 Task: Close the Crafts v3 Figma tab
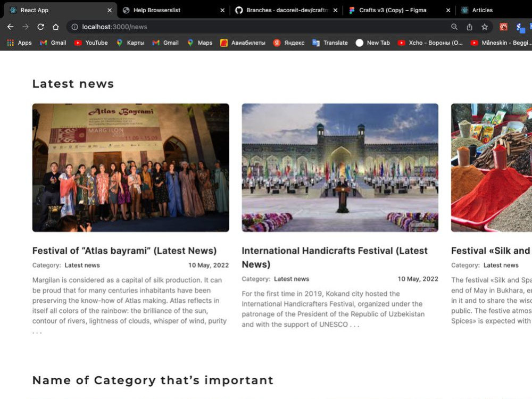[x=448, y=10]
